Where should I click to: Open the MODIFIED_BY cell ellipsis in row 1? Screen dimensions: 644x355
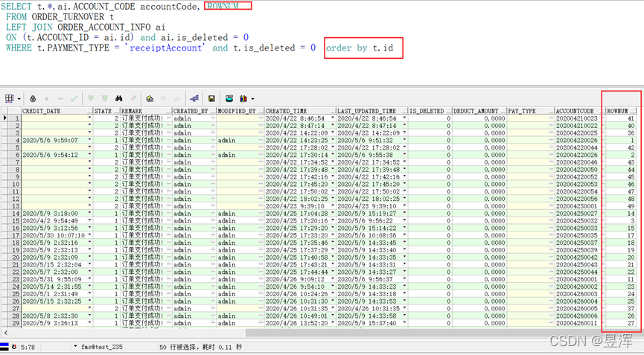[x=261, y=118]
